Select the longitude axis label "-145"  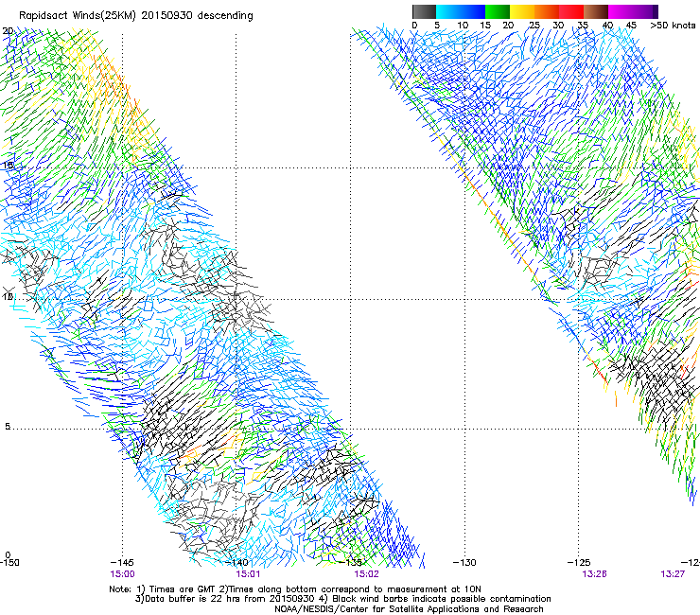(122, 563)
